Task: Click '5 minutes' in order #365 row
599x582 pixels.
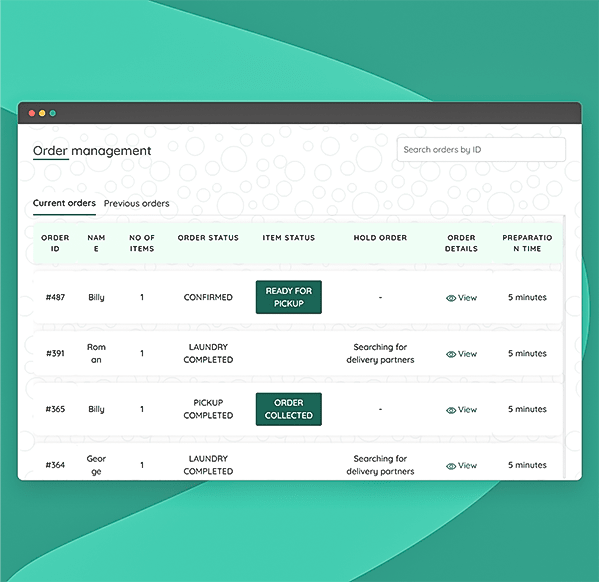Action: 527,409
